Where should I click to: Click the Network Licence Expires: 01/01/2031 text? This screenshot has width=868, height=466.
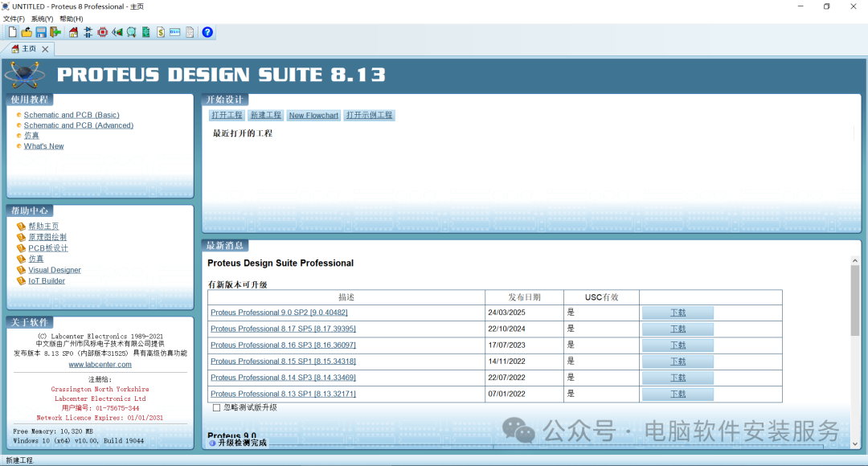click(x=100, y=418)
